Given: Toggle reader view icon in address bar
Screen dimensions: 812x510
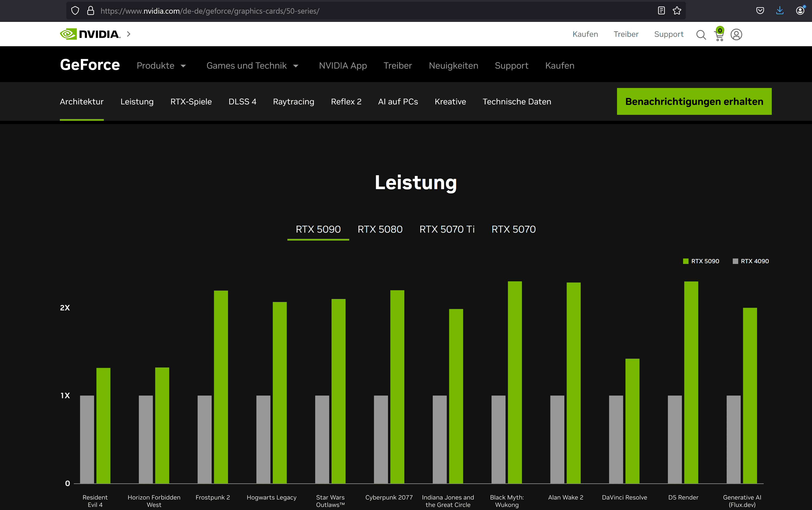Looking at the screenshot, I should [661, 11].
